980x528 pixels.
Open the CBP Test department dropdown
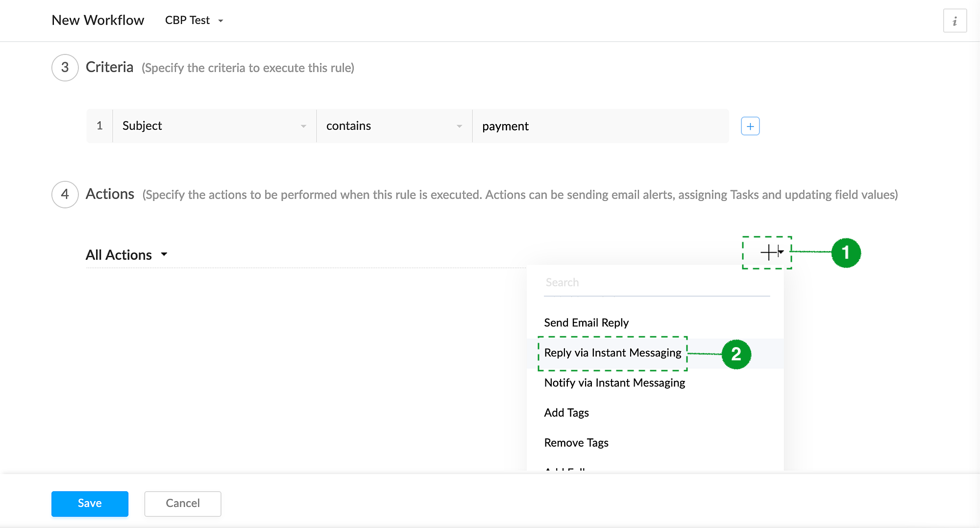tap(195, 21)
